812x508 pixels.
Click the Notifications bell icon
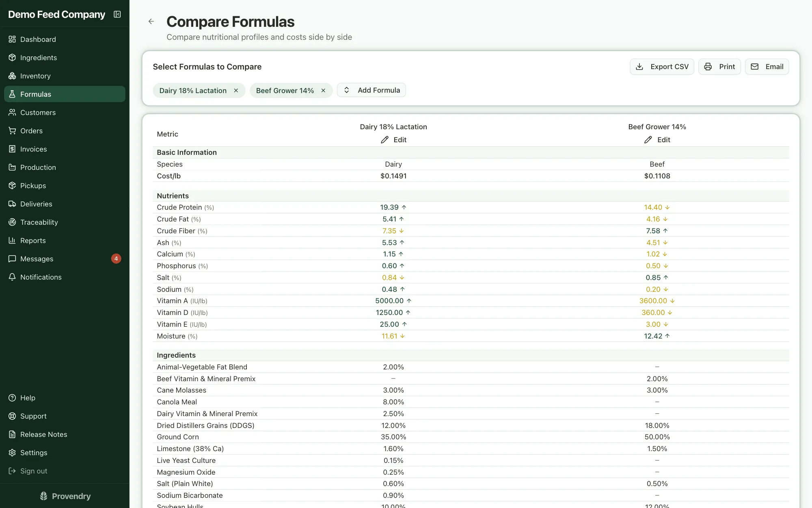12,277
